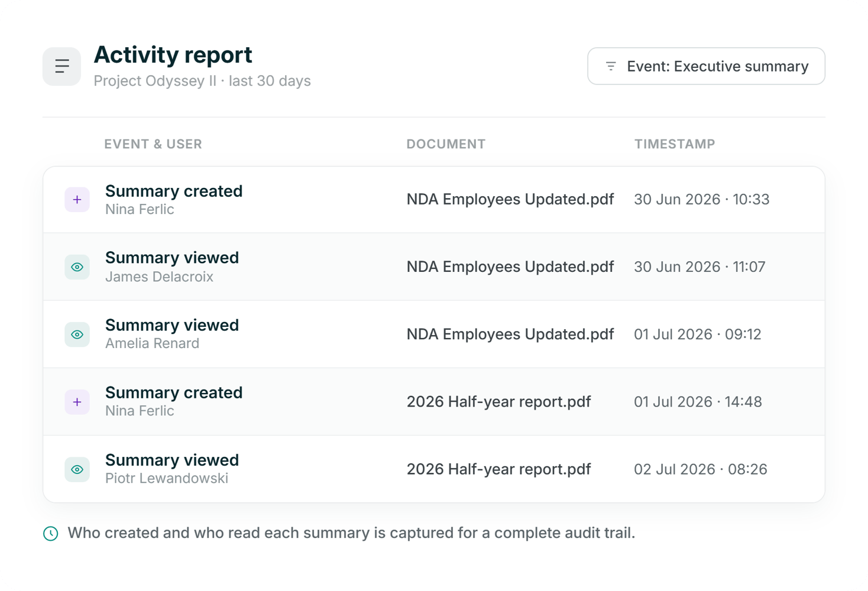Click eye icon in Piotr Lewandowski row
The width and height of the screenshot is (868, 591).
(77, 469)
